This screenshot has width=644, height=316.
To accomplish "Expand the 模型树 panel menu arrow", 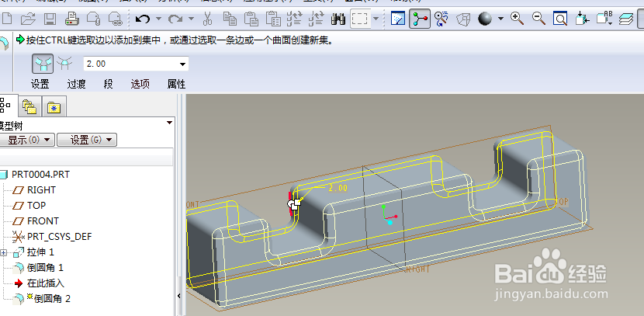I will pyautogui.click(x=169, y=123).
